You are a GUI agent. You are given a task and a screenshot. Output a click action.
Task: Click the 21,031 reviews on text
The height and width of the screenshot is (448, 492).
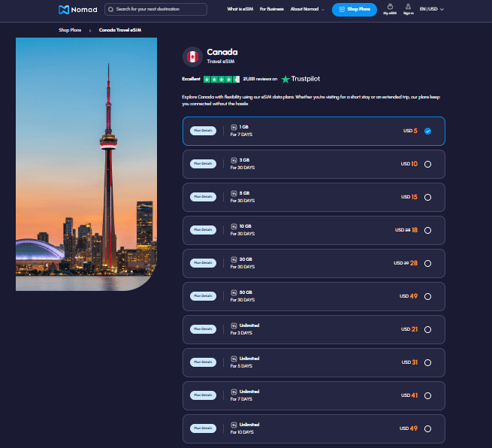click(260, 79)
